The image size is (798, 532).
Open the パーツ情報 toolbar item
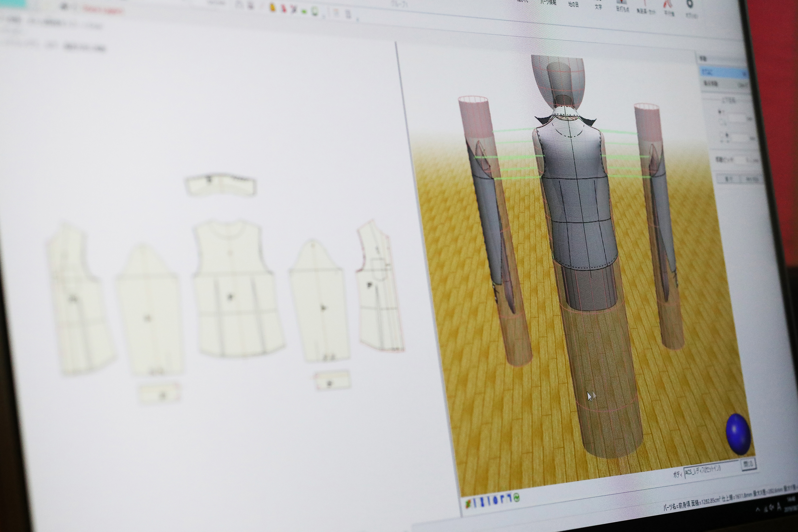pyautogui.click(x=548, y=3)
